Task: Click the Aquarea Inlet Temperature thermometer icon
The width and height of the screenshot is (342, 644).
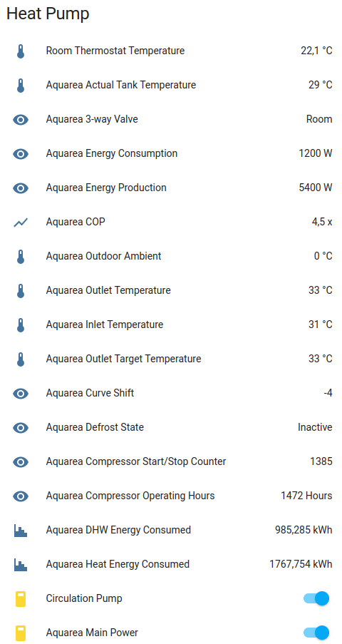Action: (x=21, y=325)
